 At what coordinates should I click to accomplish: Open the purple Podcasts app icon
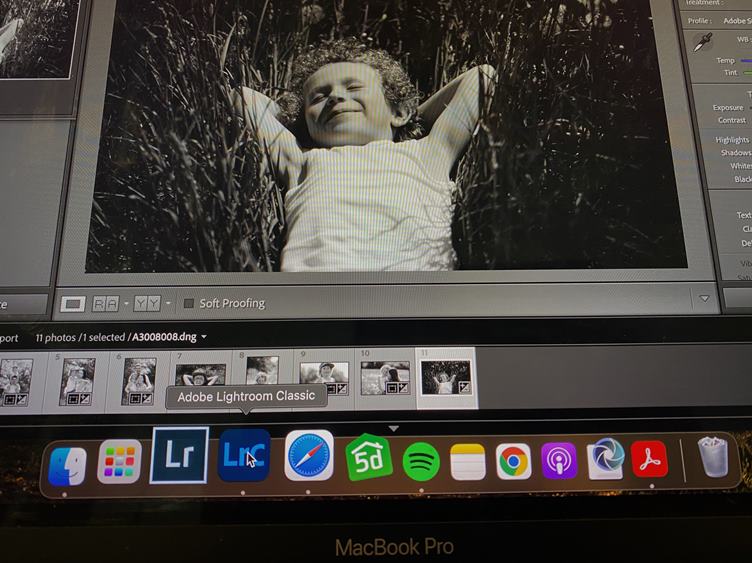tap(559, 461)
